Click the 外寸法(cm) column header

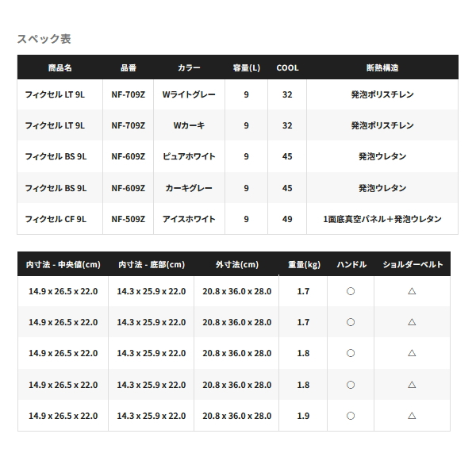[236, 265]
